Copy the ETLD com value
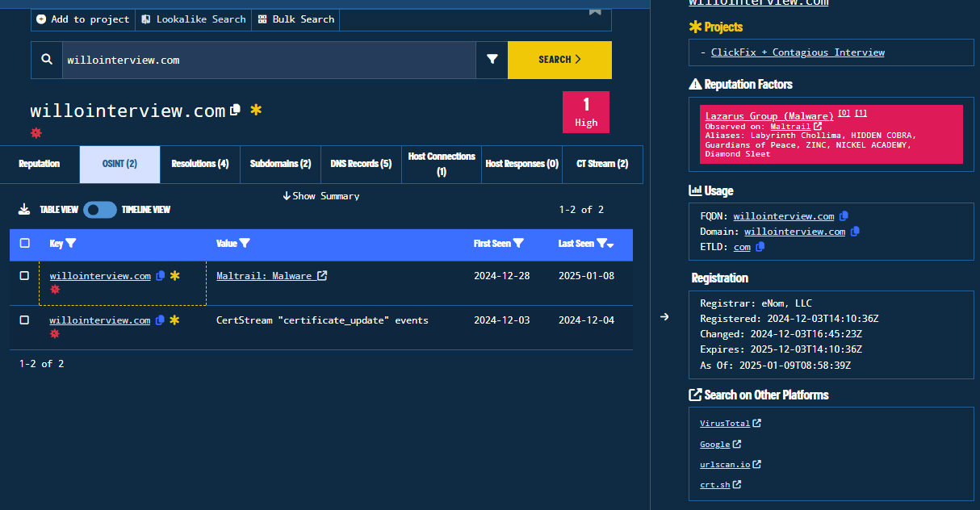The width and height of the screenshot is (980, 510). point(760,247)
